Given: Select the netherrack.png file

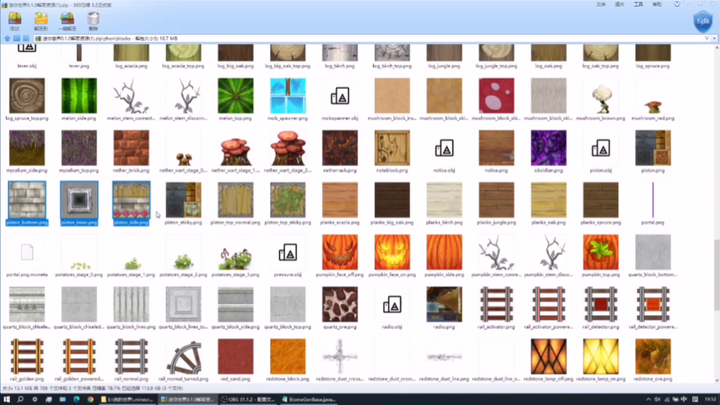Looking at the screenshot, I should click(340, 152).
